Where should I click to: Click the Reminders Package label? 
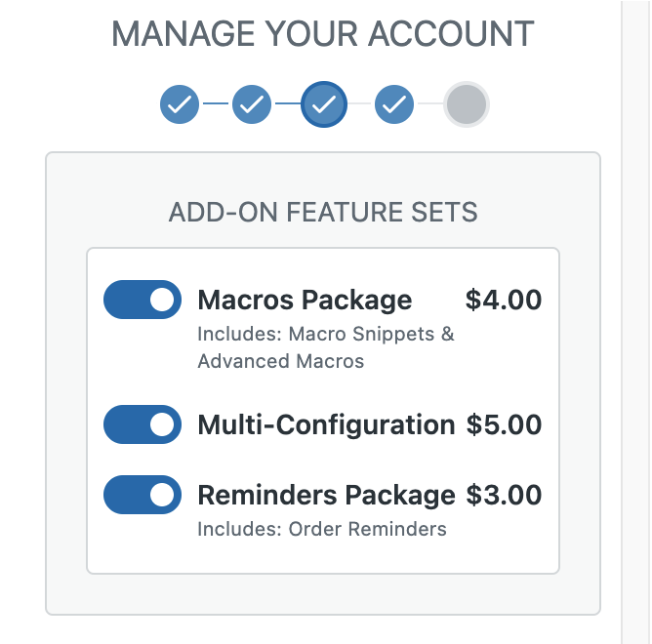[326, 495]
